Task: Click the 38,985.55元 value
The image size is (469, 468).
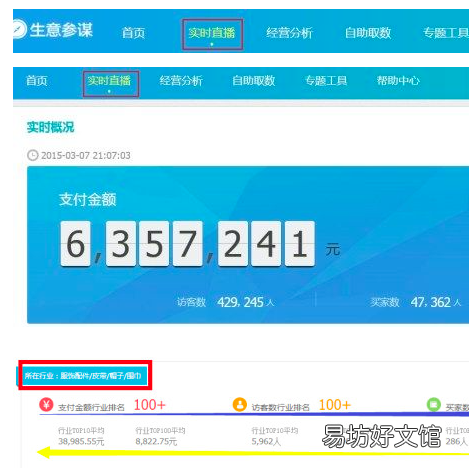Action: click(x=81, y=442)
